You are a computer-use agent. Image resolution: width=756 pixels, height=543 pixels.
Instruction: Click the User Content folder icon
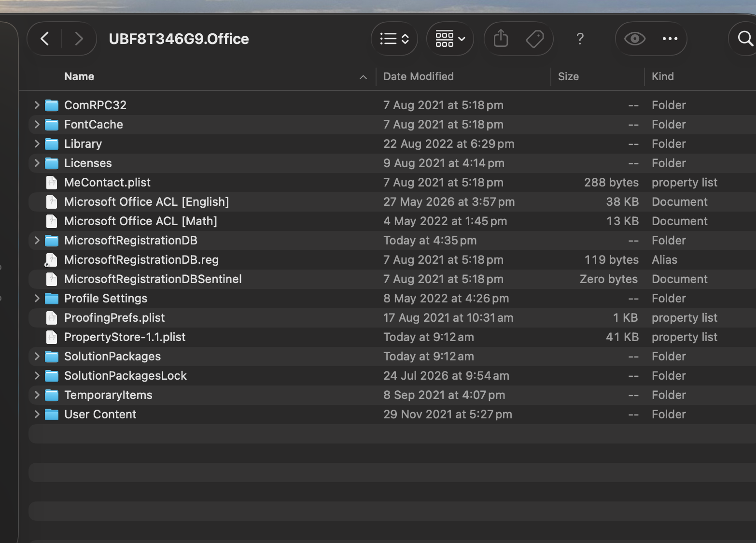pyautogui.click(x=52, y=414)
